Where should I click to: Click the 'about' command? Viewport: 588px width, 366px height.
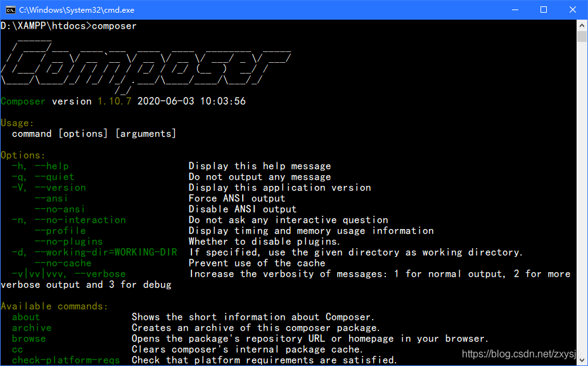click(x=26, y=317)
